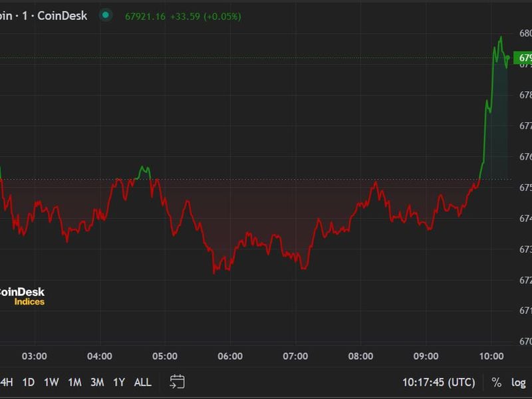Show ALL time range data

point(142,382)
